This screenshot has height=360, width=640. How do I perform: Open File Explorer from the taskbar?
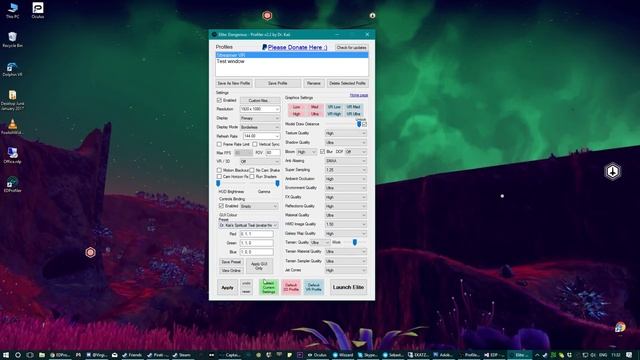(42, 355)
